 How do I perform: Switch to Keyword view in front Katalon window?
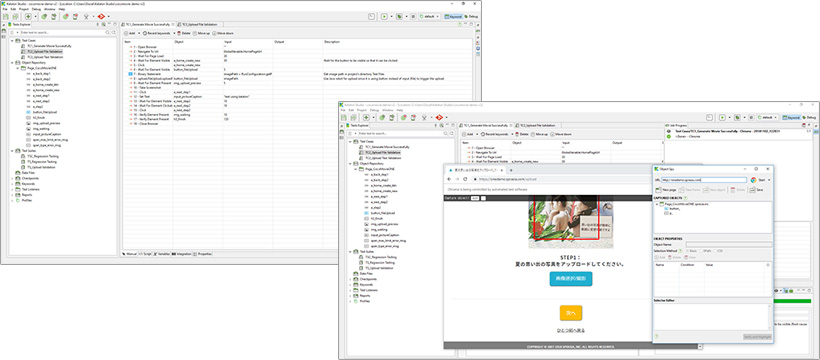point(792,117)
